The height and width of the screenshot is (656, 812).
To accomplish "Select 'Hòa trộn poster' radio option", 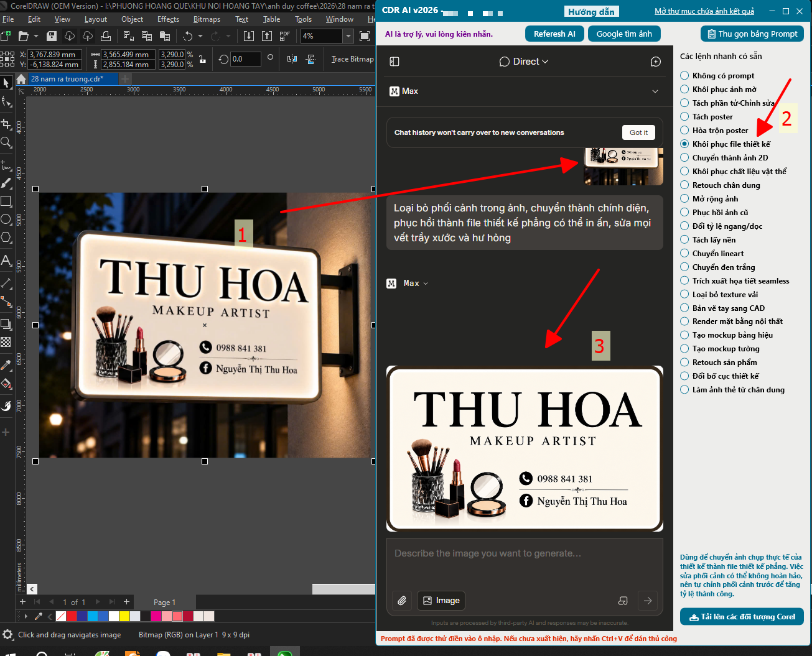I will pos(684,131).
